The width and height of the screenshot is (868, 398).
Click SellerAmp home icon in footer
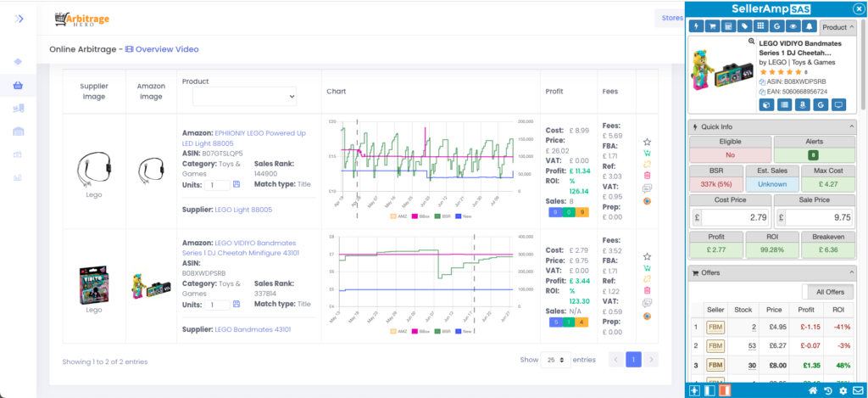pyautogui.click(x=813, y=391)
